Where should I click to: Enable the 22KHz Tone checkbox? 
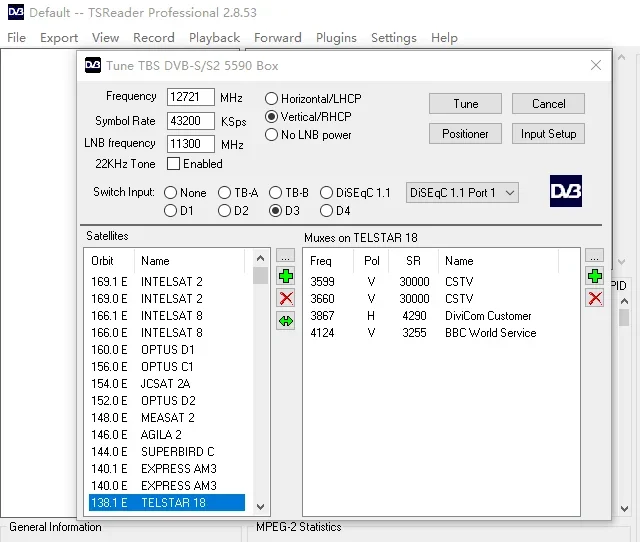173,164
